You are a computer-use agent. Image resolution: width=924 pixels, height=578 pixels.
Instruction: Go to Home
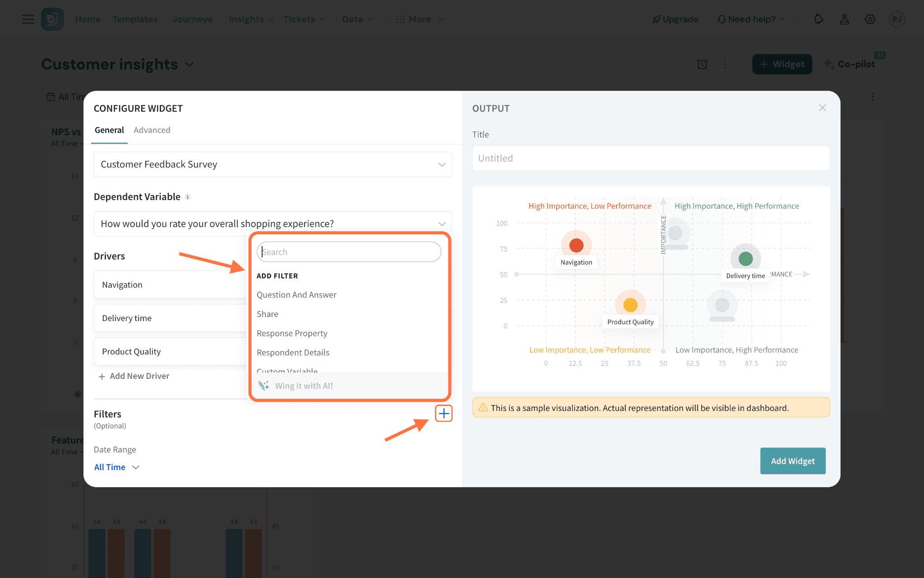(x=88, y=19)
